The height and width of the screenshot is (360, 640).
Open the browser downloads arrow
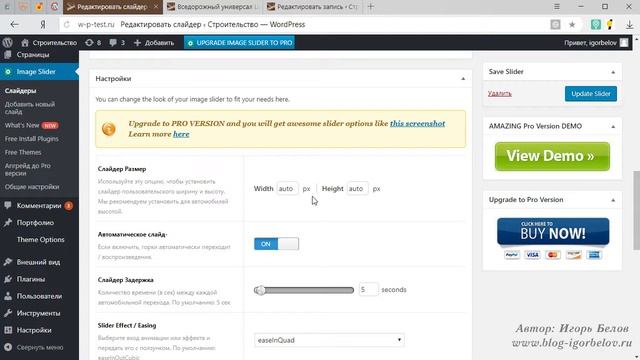[629, 24]
